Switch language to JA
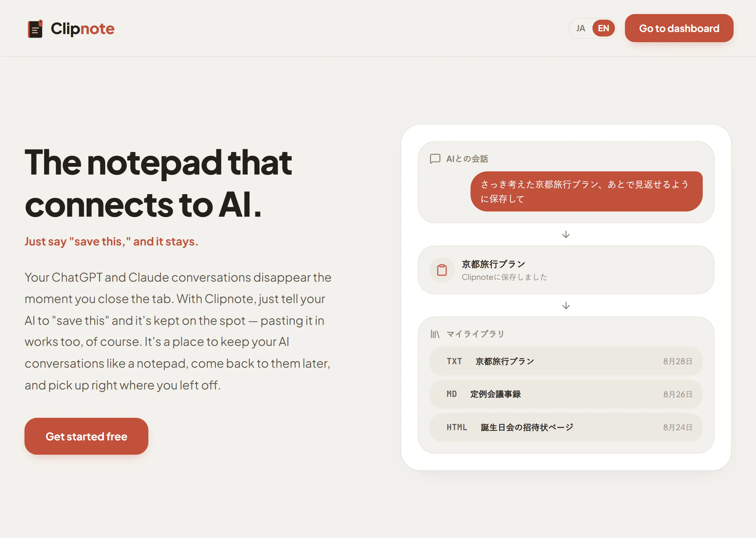The height and width of the screenshot is (538, 756). [581, 28]
